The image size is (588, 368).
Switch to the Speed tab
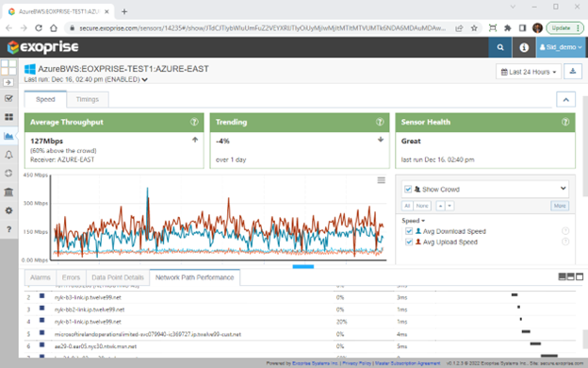click(x=45, y=99)
